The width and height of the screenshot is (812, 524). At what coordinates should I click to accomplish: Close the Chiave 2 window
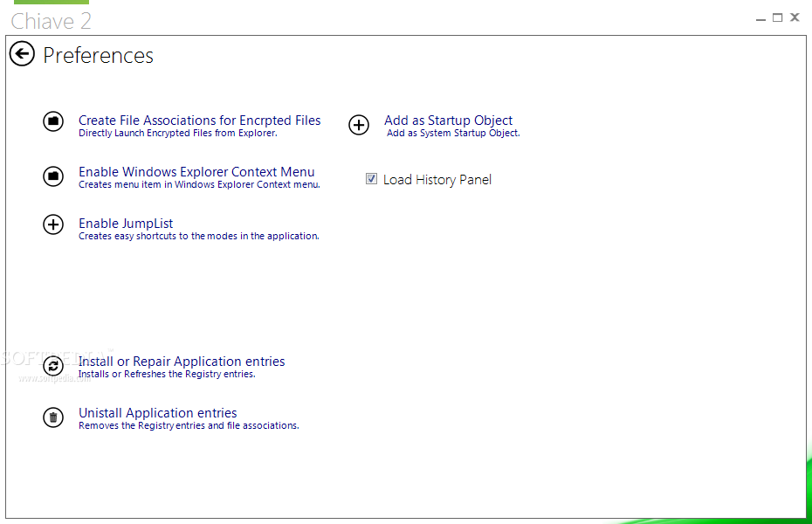click(x=795, y=17)
